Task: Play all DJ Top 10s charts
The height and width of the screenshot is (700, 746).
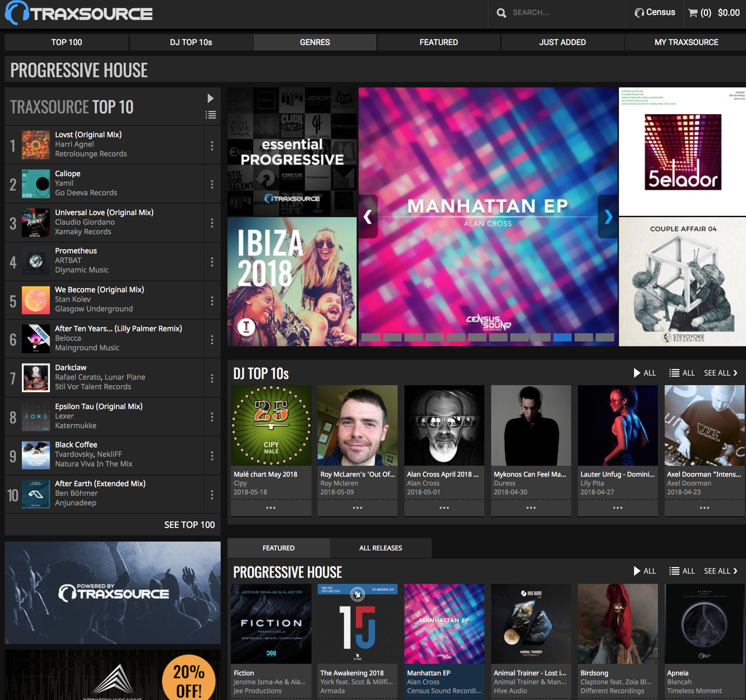Action: [645, 373]
